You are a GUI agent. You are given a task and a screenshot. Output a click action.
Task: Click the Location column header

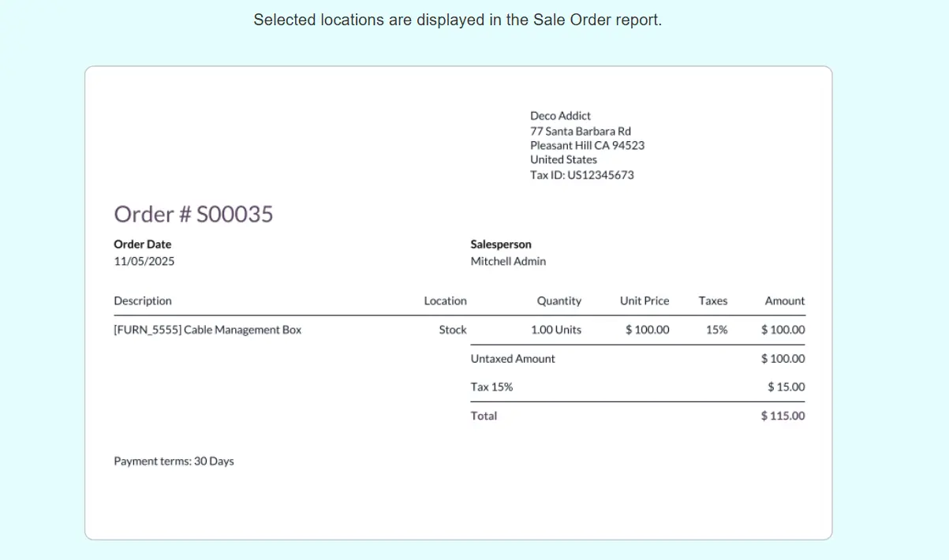[x=445, y=301]
